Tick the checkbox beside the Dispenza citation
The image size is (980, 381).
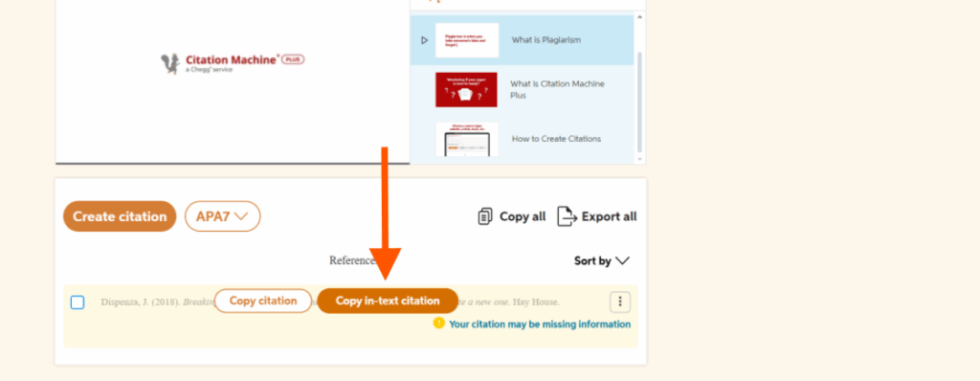click(78, 303)
